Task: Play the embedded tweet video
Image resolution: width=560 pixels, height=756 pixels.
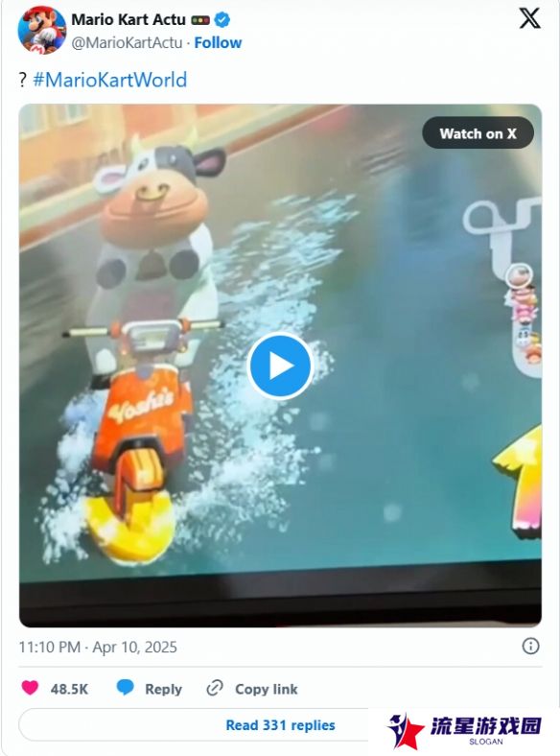Action: tap(280, 366)
